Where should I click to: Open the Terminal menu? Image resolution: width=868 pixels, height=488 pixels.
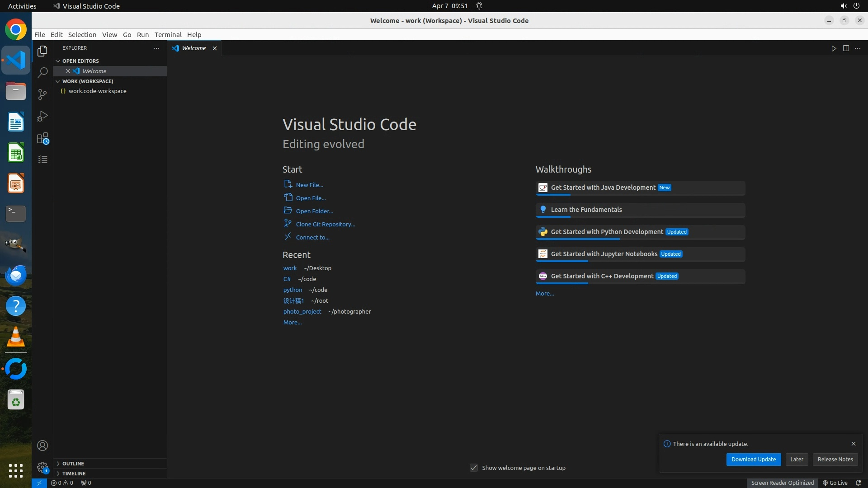[168, 35]
